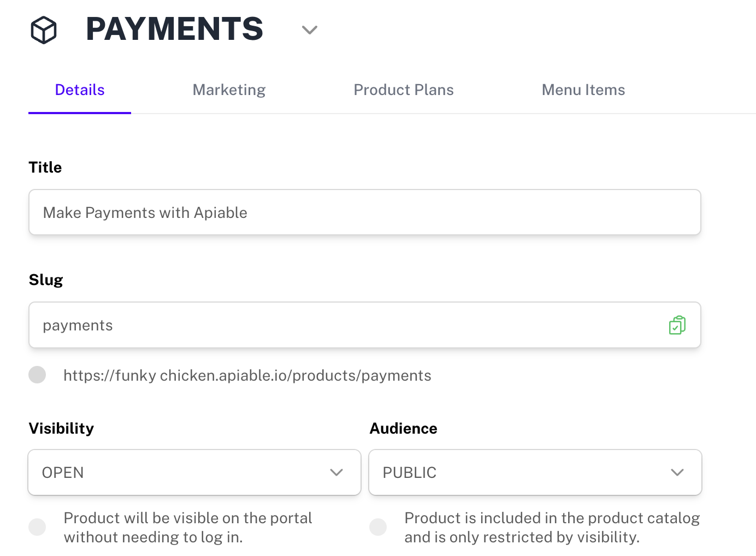Click the funky chicken payments product URL
756x556 pixels.
point(247,375)
